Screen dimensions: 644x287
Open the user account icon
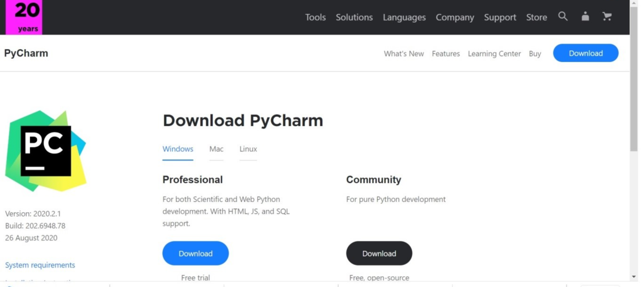(585, 16)
